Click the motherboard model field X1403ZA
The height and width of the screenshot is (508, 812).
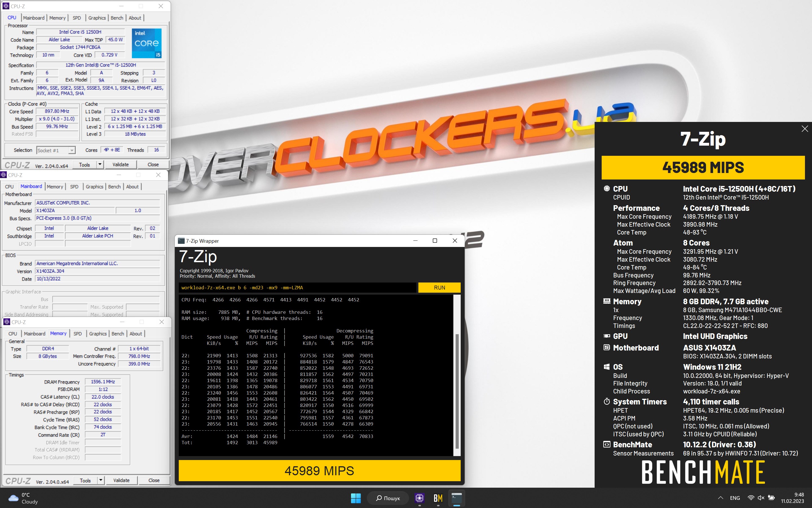point(75,210)
